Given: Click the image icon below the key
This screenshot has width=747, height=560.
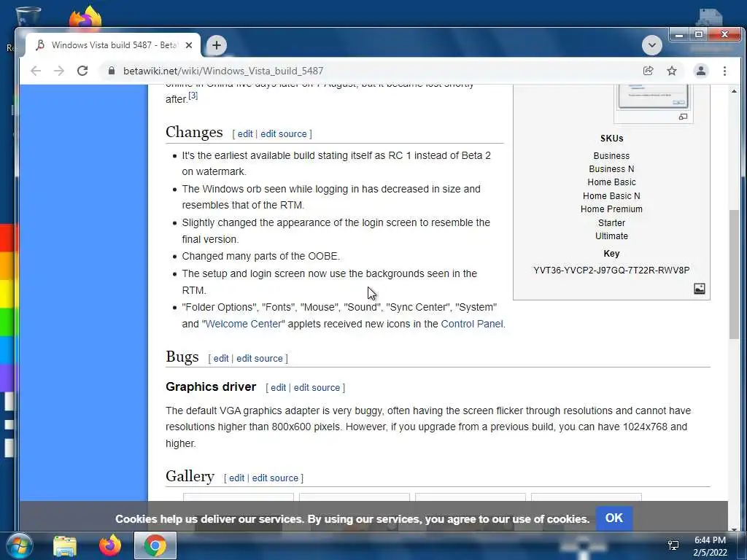Looking at the screenshot, I should [x=700, y=289].
